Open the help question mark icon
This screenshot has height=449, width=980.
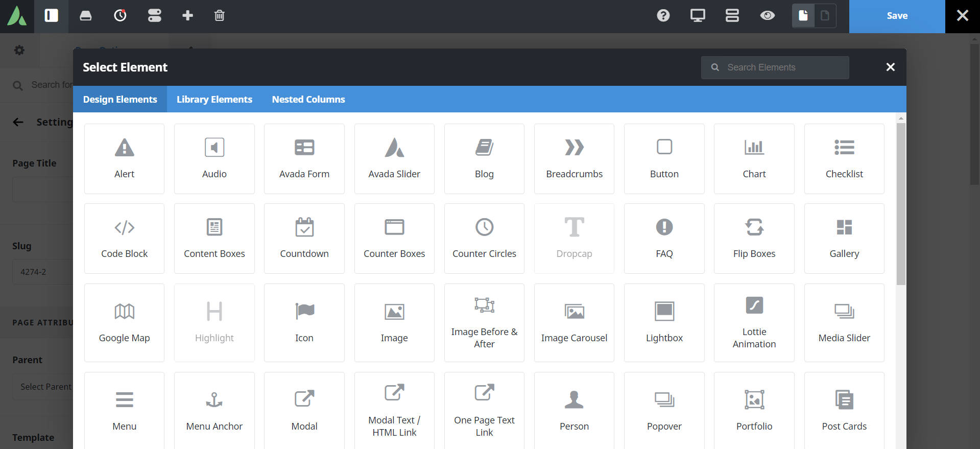point(663,16)
